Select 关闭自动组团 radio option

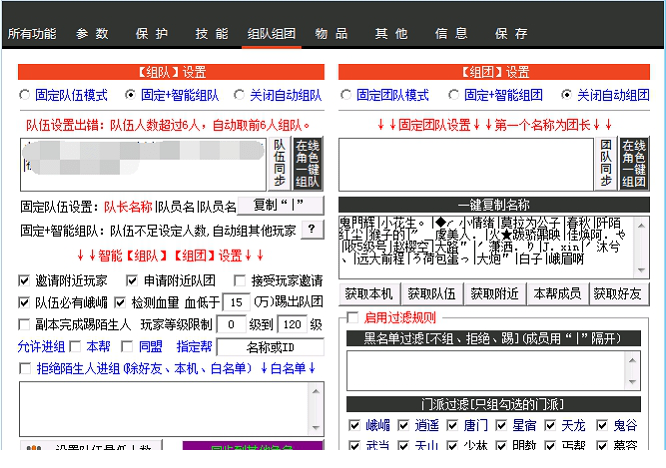(566, 95)
